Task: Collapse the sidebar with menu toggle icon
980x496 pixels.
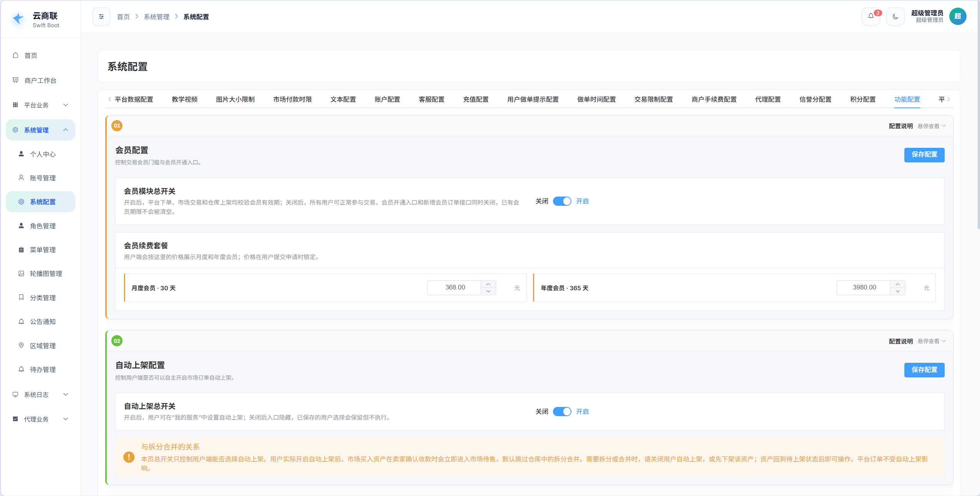Action: tap(101, 17)
